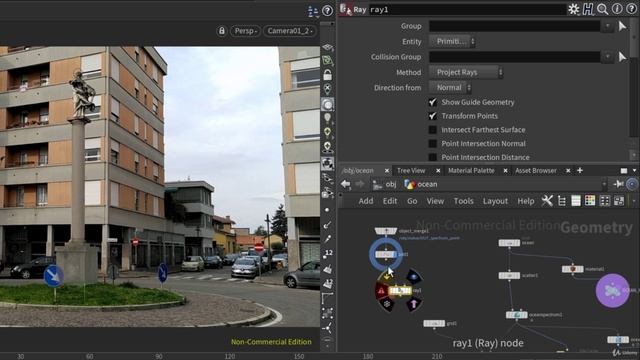Open the network path history dropdown
640x360 pixels.
[x=604, y=184]
